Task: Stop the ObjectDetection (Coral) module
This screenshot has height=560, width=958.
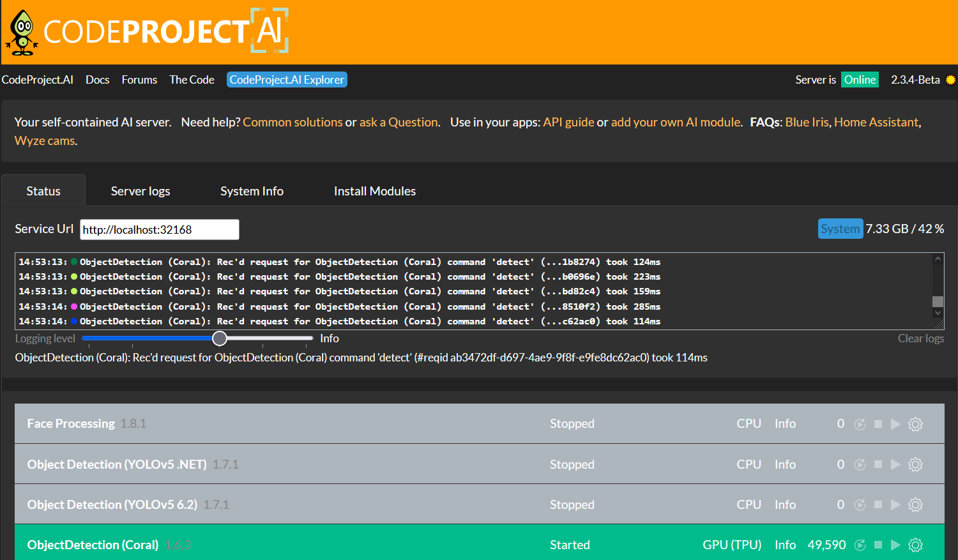Action: coord(878,545)
